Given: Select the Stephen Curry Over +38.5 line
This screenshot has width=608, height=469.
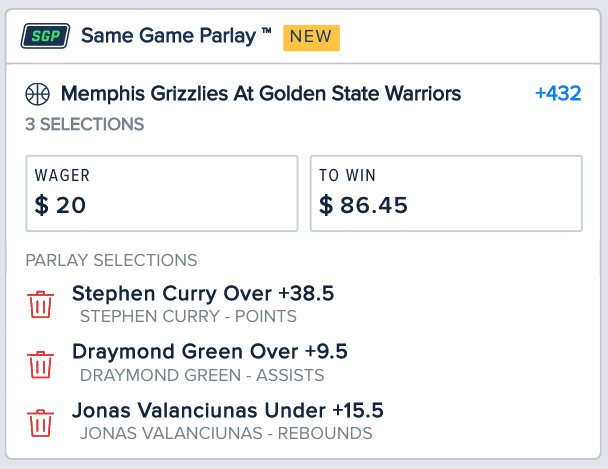Looking at the screenshot, I should (x=203, y=294).
